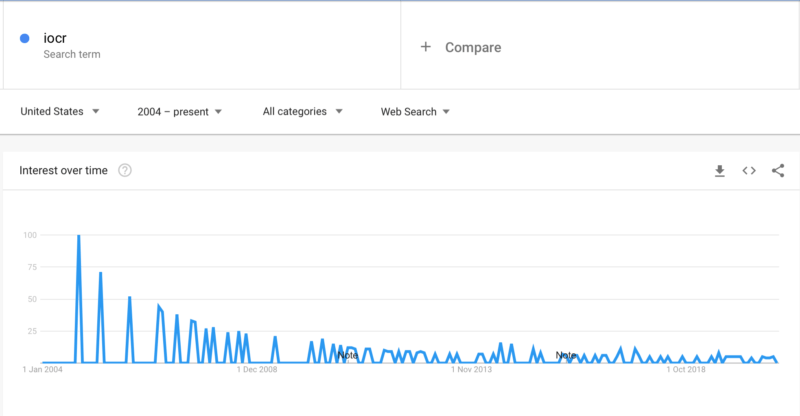Click the plus icon beside Compare
The width and height of the screenshot is (800, 416).
(426, 47)
